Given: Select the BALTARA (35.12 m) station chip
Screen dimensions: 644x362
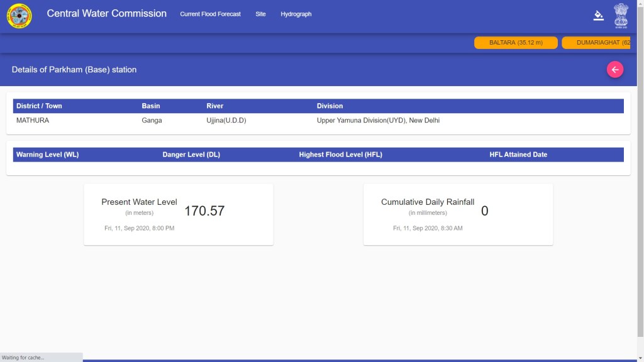Looking at the screenshot, I should [516, 43].
